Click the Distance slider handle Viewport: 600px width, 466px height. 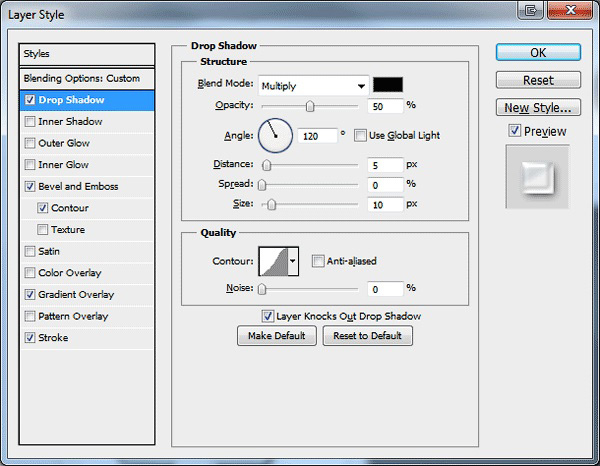click(267, 165)
